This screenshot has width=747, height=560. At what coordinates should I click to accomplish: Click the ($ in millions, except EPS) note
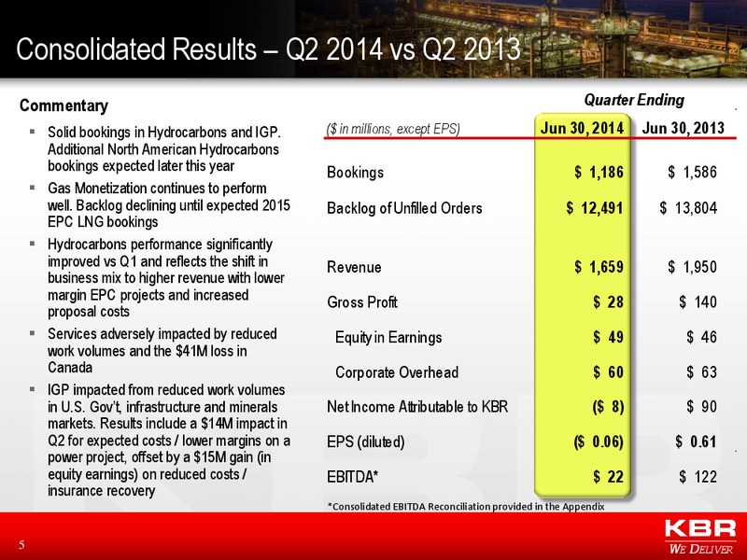click(x=393, y=129)
